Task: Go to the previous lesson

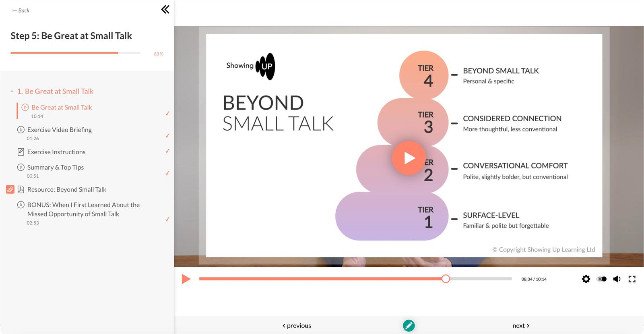Action: [x=297, y=326]
